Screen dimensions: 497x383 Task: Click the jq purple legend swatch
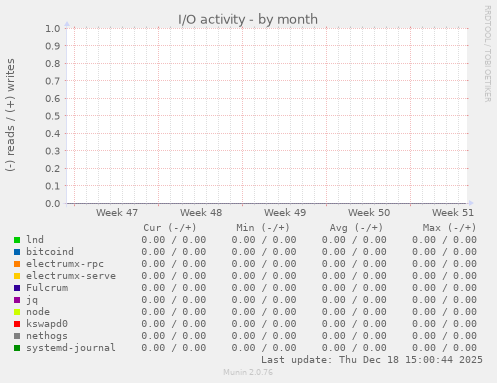pyautogui.click(x=17, y=300)
